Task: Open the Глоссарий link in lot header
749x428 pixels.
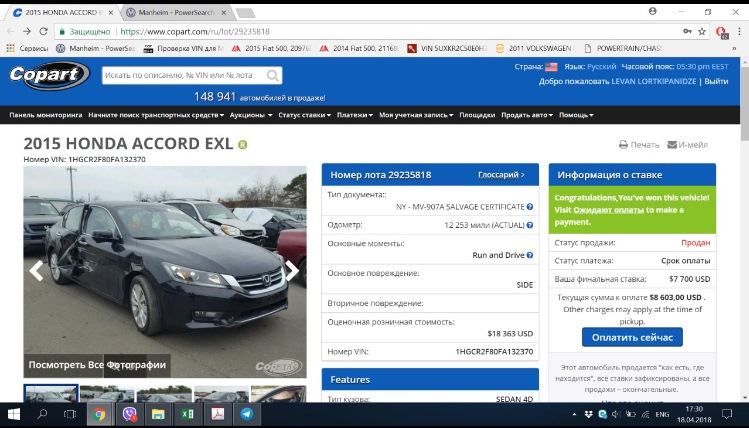Action: point(500,174)
